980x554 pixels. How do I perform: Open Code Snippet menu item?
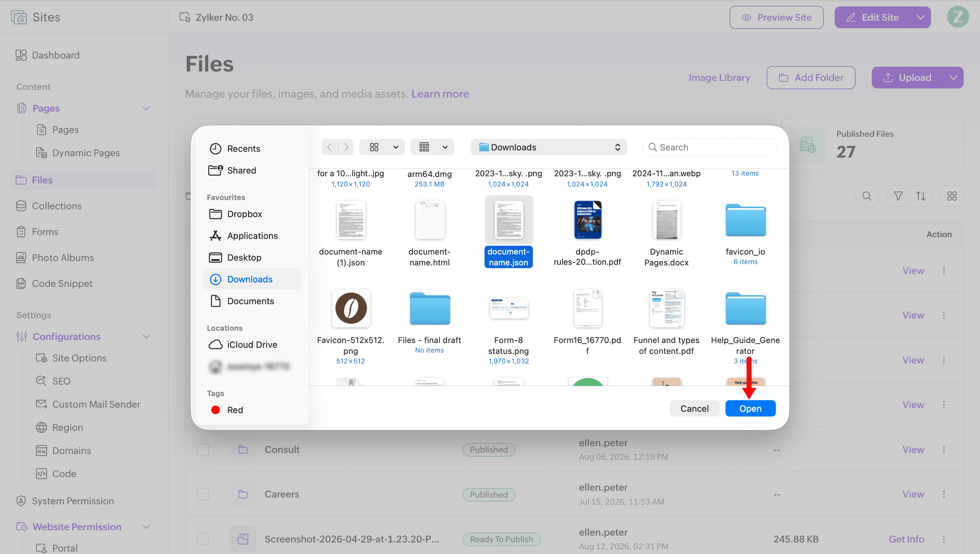(x=54, y=283)
